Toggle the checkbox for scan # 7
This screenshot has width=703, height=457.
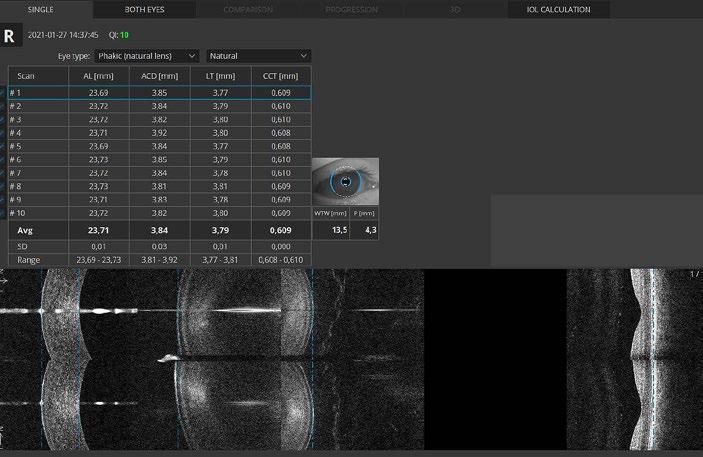click(x=3, y=173)
